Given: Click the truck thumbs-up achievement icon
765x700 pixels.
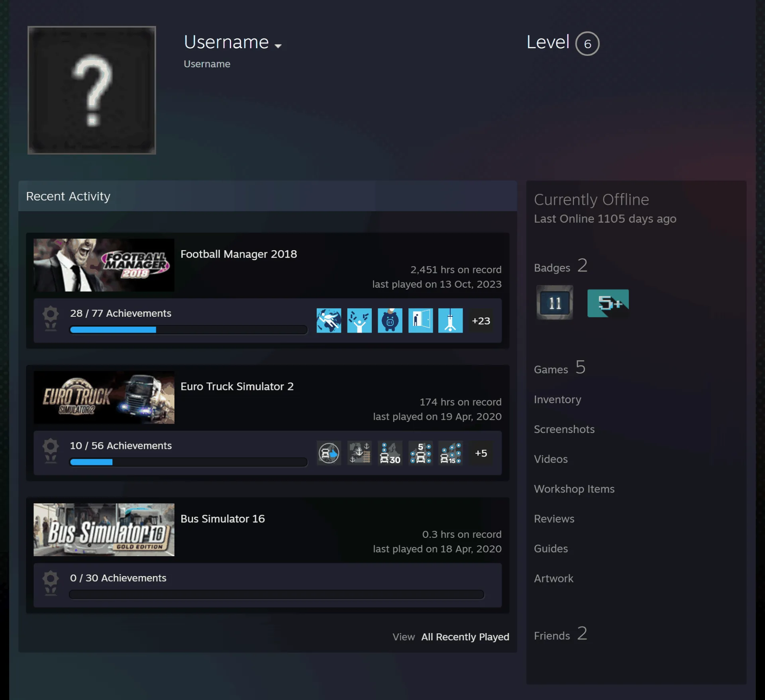Looking at the screenshot, I should click(x=329, y=453).
